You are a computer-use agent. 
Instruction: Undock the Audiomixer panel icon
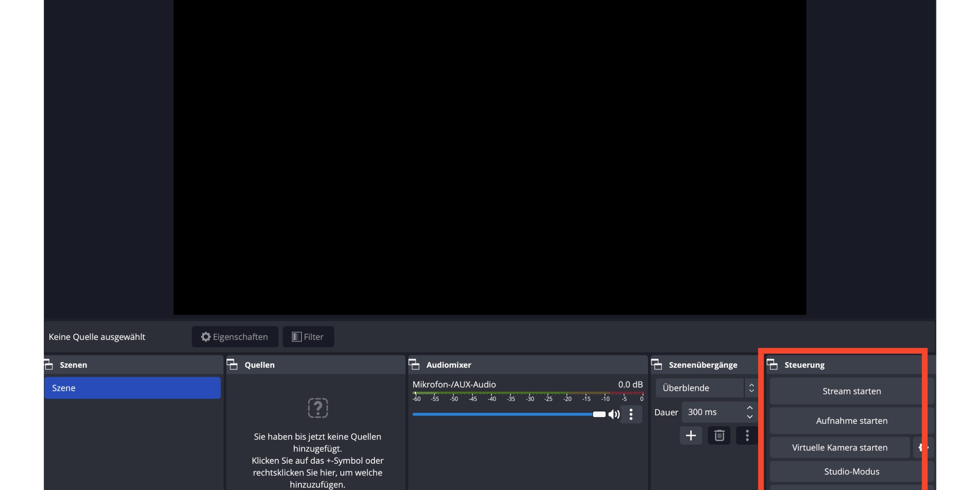pos(414,365)
